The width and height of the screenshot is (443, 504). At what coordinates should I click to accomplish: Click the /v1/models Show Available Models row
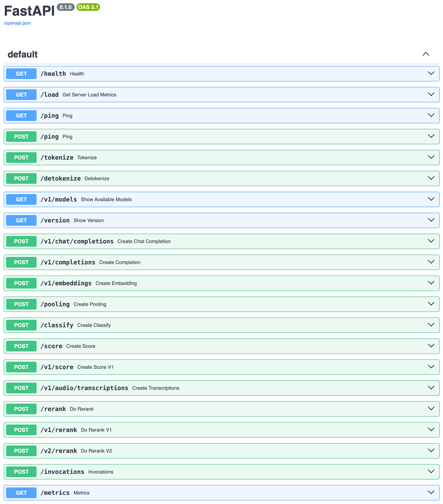click(x=106, y=199)
